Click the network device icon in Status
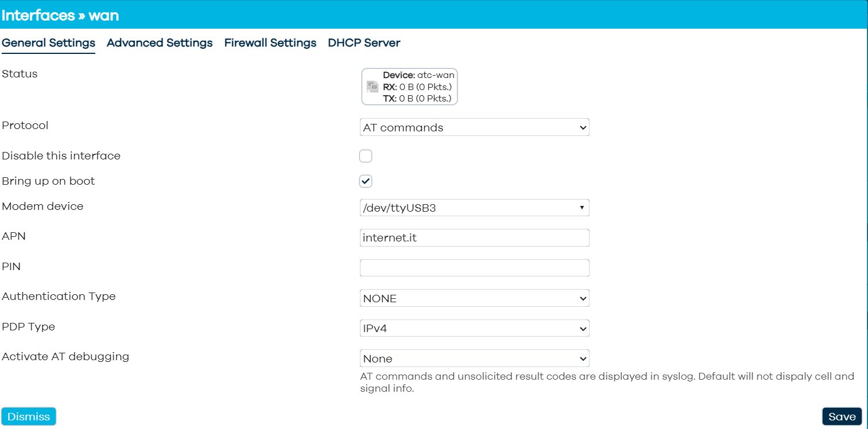Viewport: 868px width, 429px height. (x=372, y=87)
